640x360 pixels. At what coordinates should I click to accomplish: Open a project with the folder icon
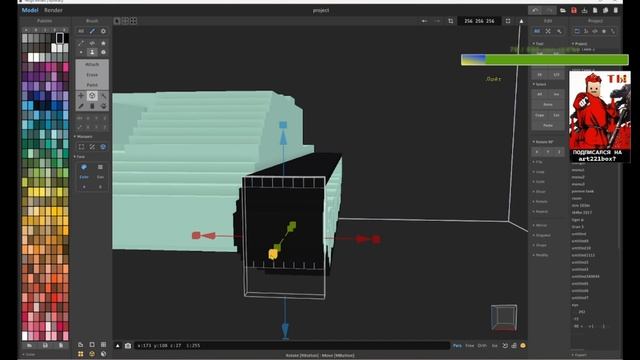click(x=563, y=10)
